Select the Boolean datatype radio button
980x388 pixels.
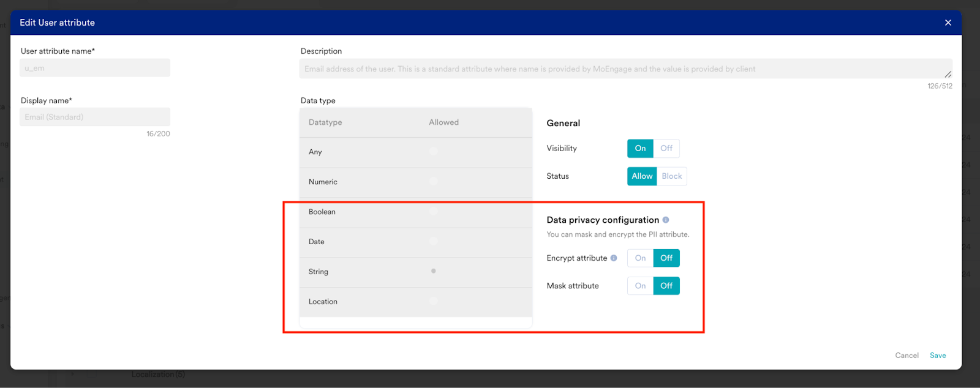point(433,211)
